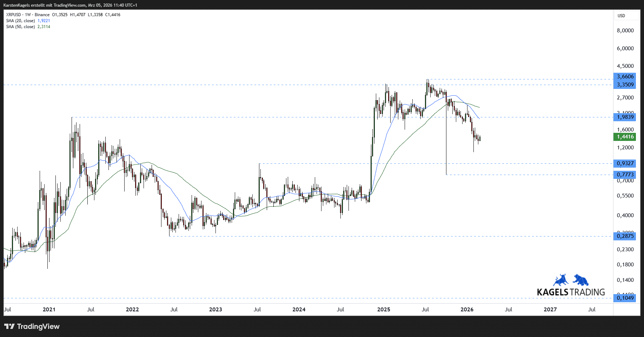Click the TradingView logo icon
The image size is (644, 337).
tap(9, 326)
